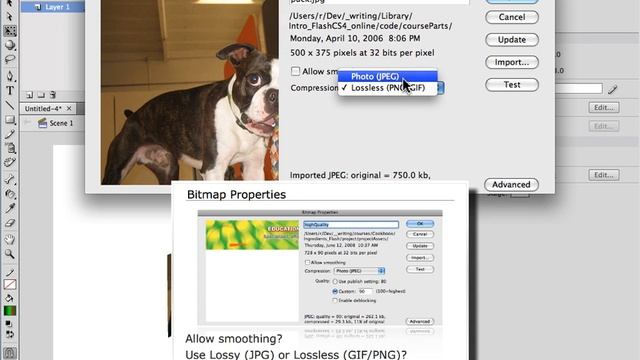Select the Rectangle tool

point(10,120)
